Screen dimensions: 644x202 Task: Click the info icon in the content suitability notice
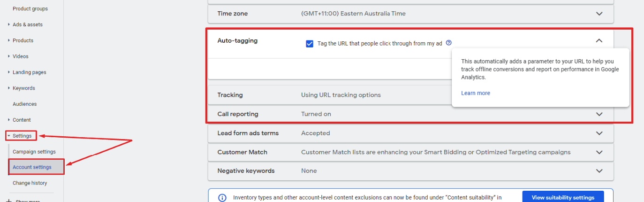point(222,198)
